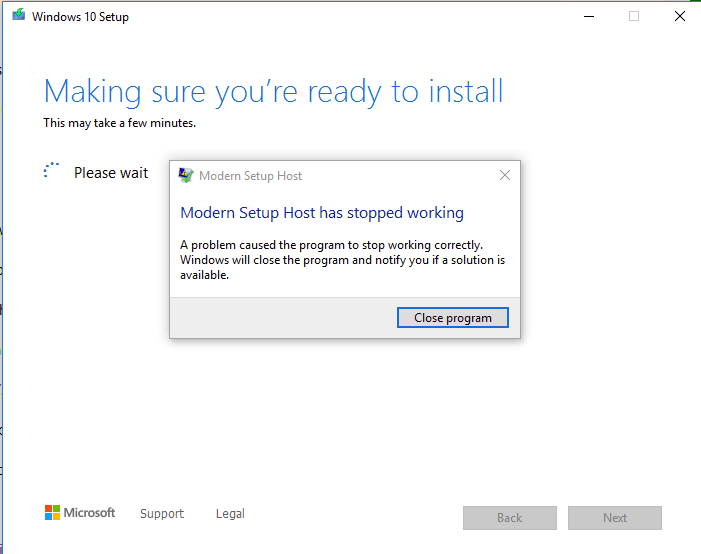Open the Legal link
Image resolution: width=701 pixels, height=554 pixels.
click(230, 513)
